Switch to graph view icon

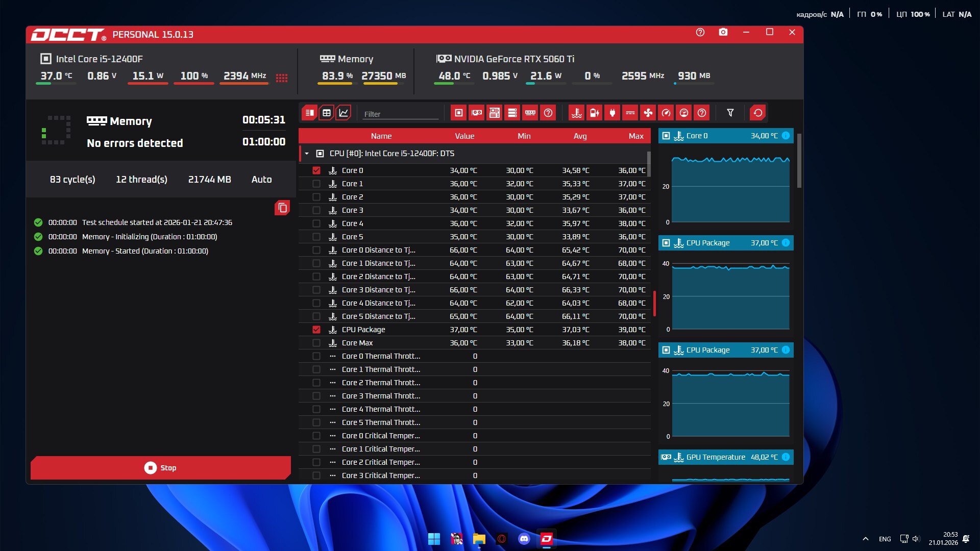(x=344, y=113)
